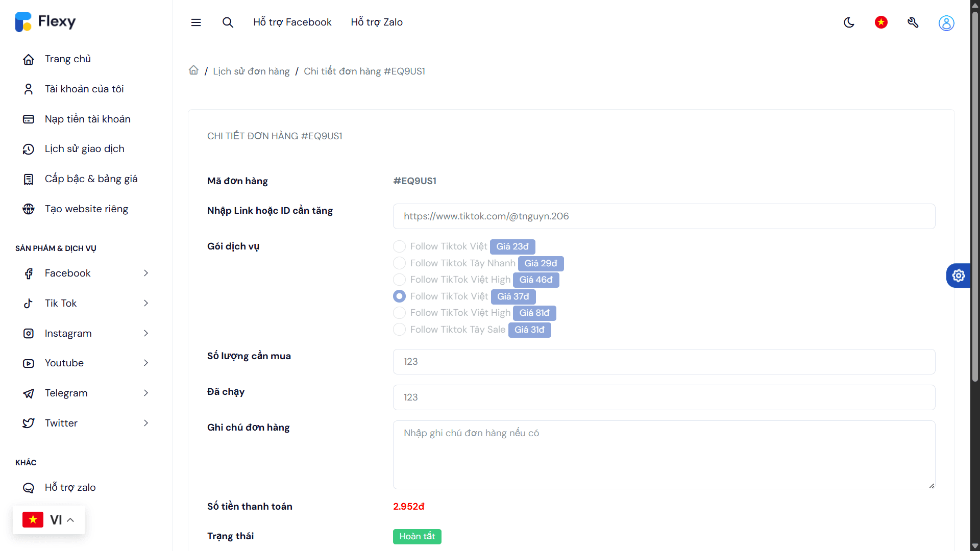The width and height of the screenshot is (980, 551).
Task: Click the Lịch sử giao dịch history icon
Action: (x=29, y=149)
